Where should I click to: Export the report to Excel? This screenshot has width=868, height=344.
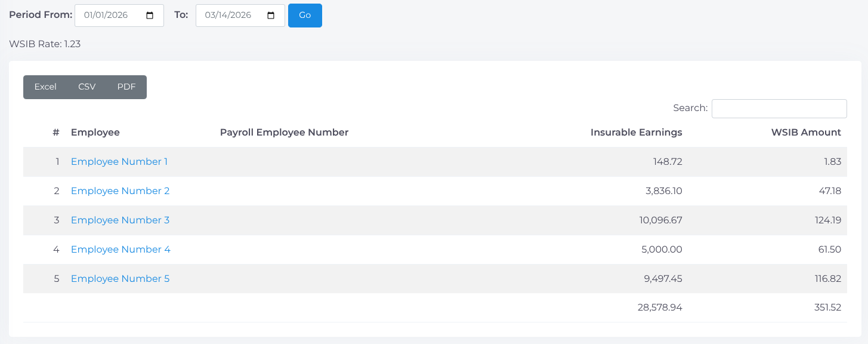point(45,87)
